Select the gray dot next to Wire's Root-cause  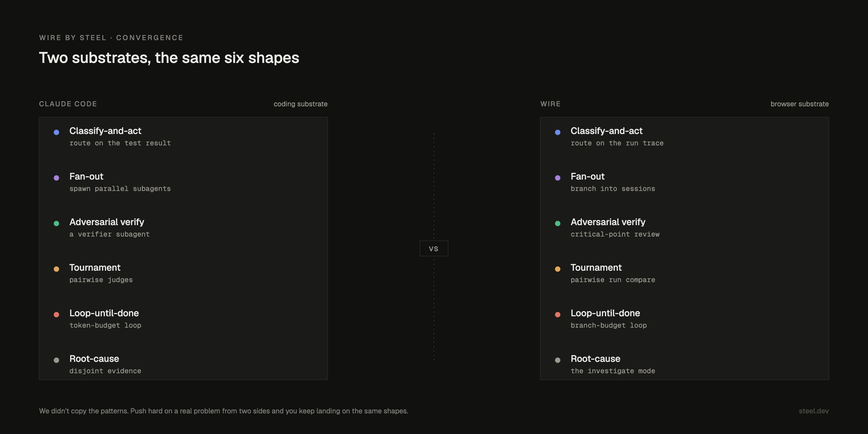point(558,360)
